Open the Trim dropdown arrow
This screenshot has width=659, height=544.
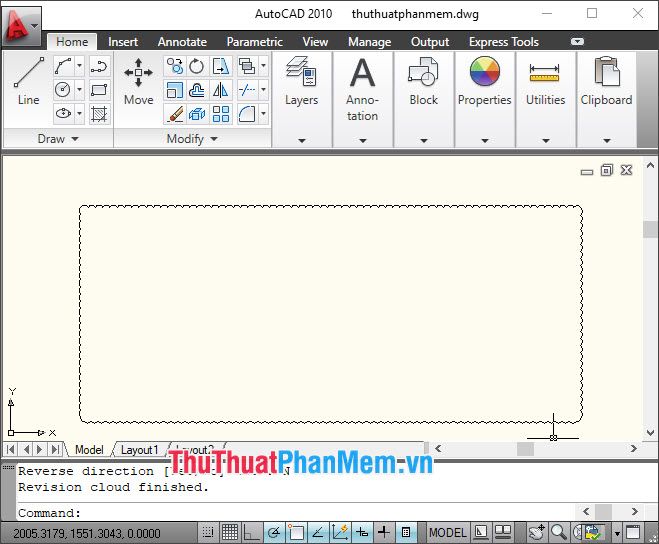(x=264, y=90)
